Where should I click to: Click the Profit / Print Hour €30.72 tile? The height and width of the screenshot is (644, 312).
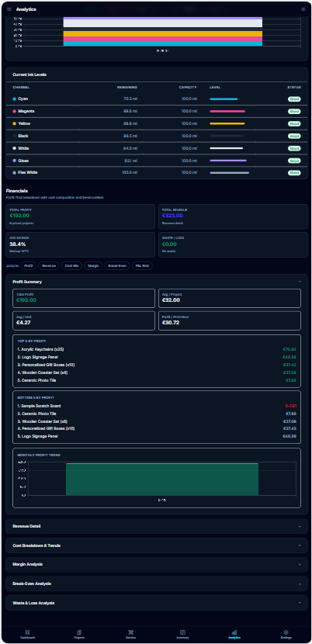pos(230,320)
